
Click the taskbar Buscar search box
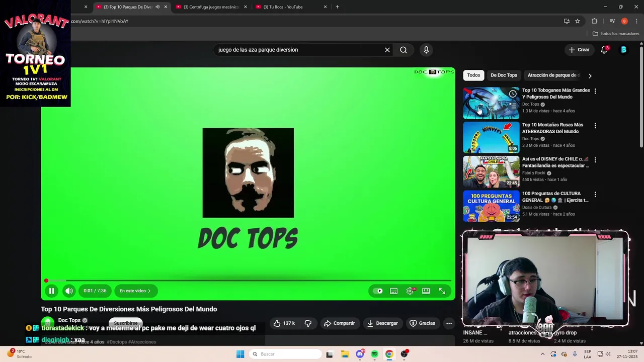coord(285,354)
